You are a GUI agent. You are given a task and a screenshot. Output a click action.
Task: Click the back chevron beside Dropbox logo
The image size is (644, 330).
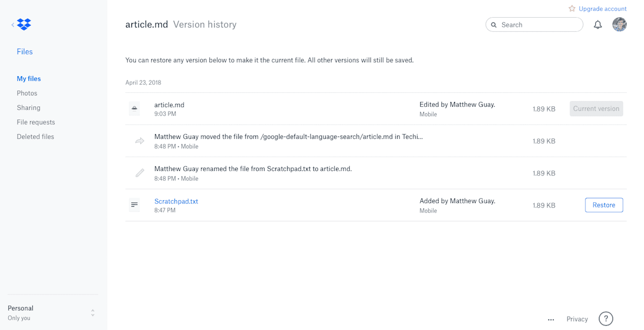(x=12, y=25)
